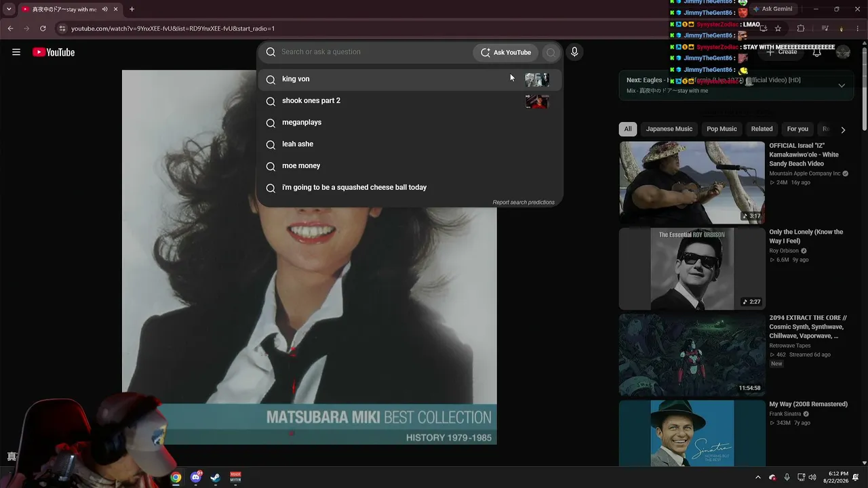Open the YouTube guide hamburger menu
Viewport: 868px width, 488px height.
(x=16, y=52)
